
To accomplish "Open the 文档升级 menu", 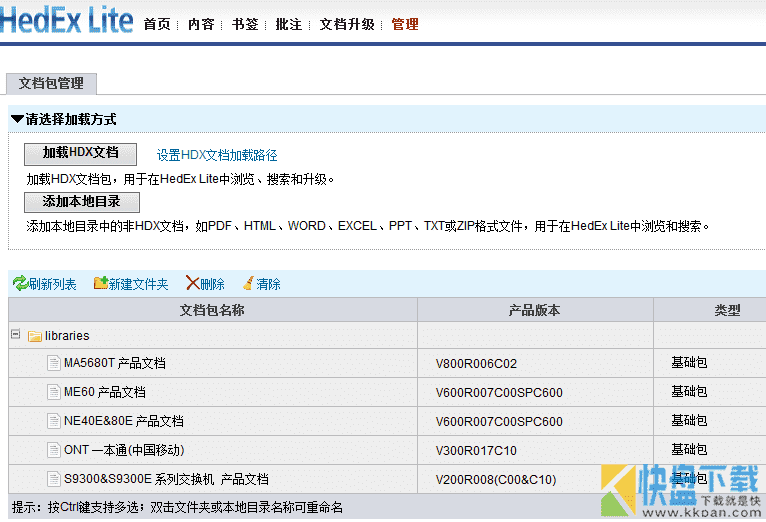I will pos(347,24).
